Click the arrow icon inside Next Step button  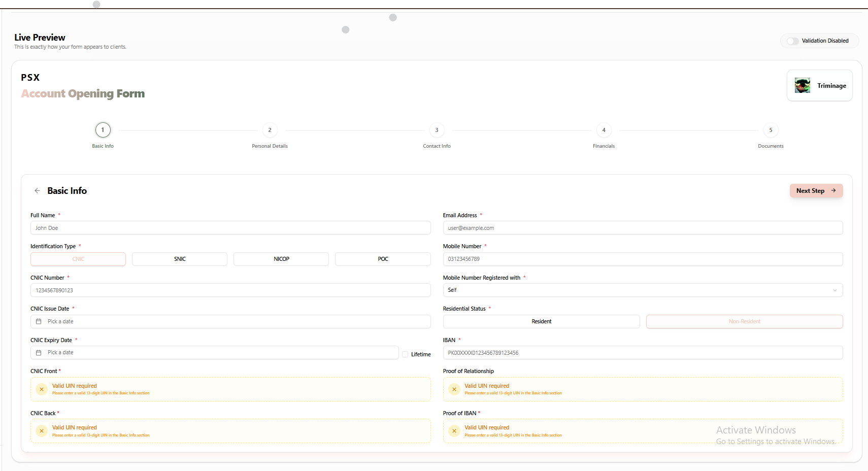click(x=833, y=190)
